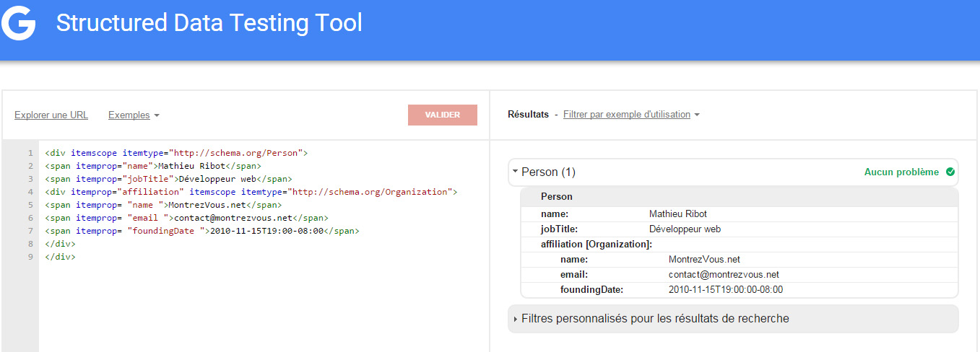Click the green check mark icon
Image resolution: width=980 pixels, height=352 pixels.
click(x=950, y=172)
